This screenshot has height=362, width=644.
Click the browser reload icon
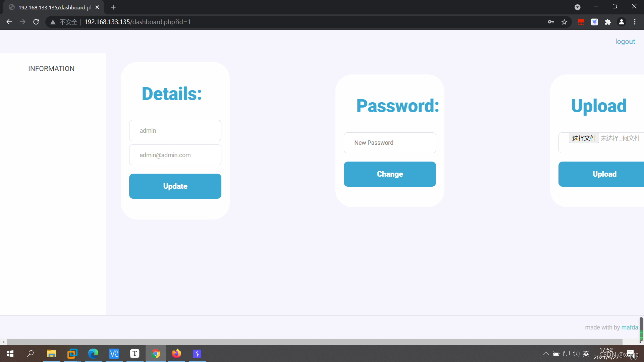tap(36, 22)
